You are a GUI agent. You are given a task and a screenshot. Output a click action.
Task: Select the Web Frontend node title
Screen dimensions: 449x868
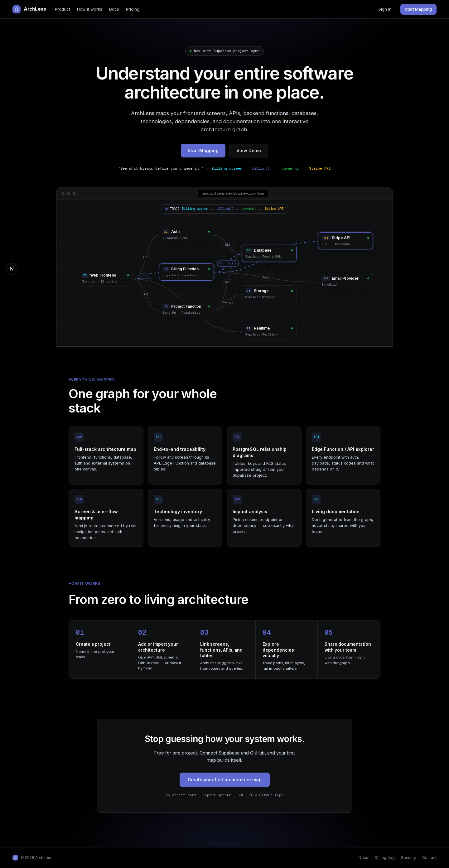[x=103, y=275]
